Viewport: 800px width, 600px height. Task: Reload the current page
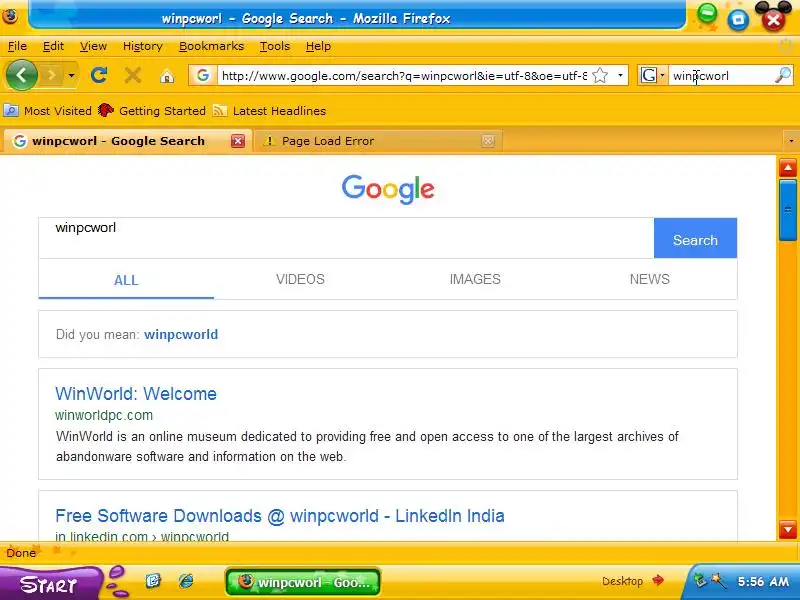point(98,76)
